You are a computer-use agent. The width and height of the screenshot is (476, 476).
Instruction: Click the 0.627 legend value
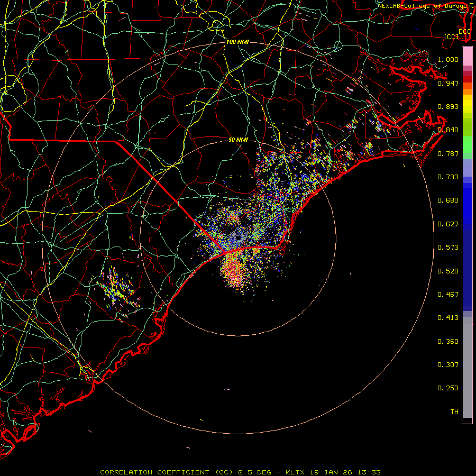[x=448, y=224]
